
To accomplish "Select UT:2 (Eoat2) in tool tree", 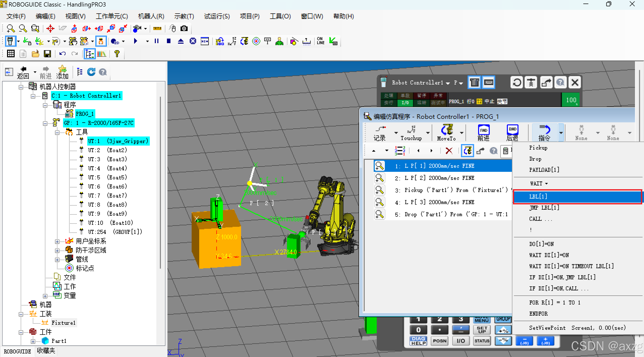I will pyautogui.click(x=107, y=150).
